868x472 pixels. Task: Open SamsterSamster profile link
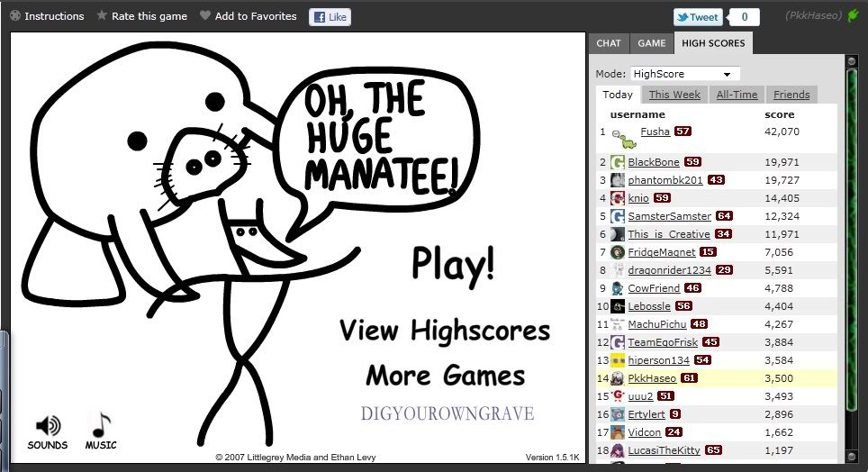pyautogui.click(x=669, y=216)
